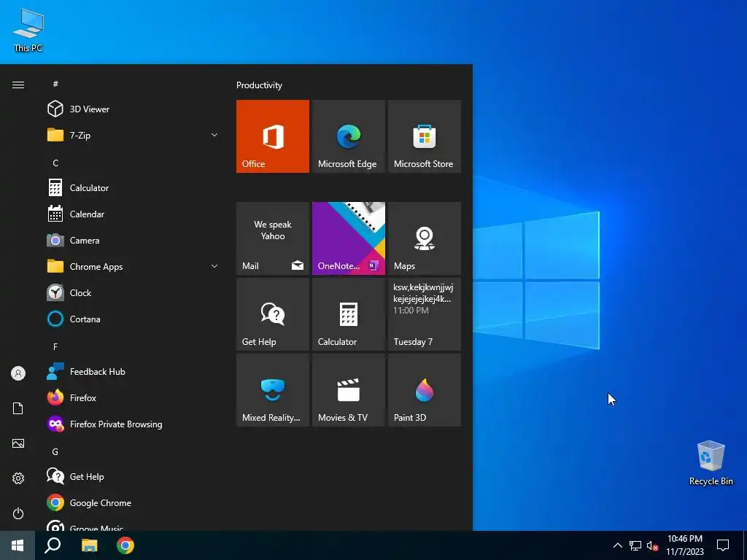Click the network icon in the system tray
The image size is (747, 560).
coord(635,545)
